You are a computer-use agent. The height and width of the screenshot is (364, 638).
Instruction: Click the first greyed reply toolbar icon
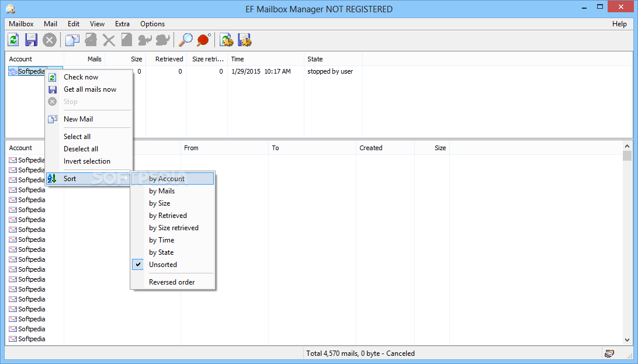[144, 40]
